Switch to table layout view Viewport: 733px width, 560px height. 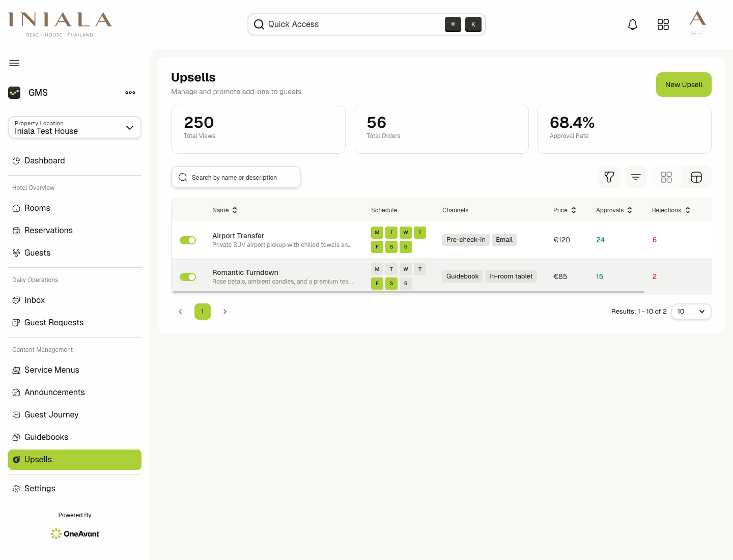point(696,177)
